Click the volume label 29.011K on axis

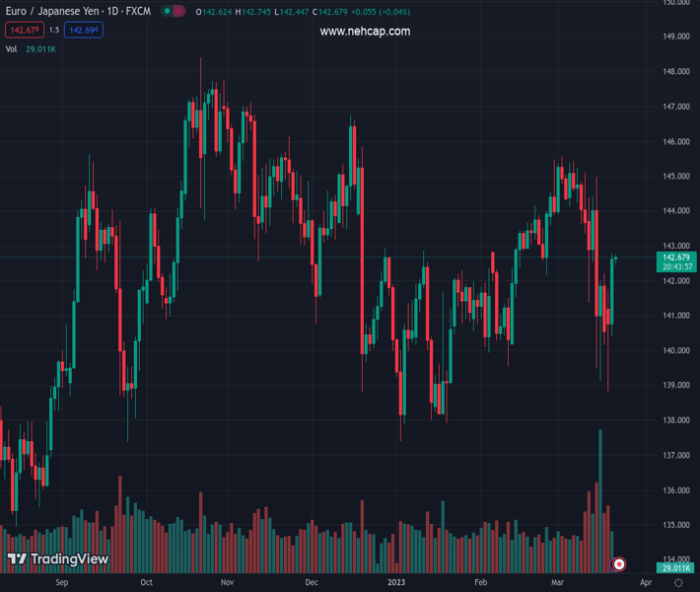(x=678, y=569)
